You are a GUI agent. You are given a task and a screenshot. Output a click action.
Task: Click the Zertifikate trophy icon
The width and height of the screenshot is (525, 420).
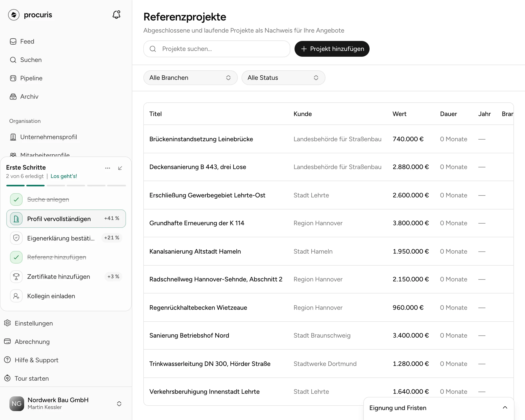[x=16, y=277]
